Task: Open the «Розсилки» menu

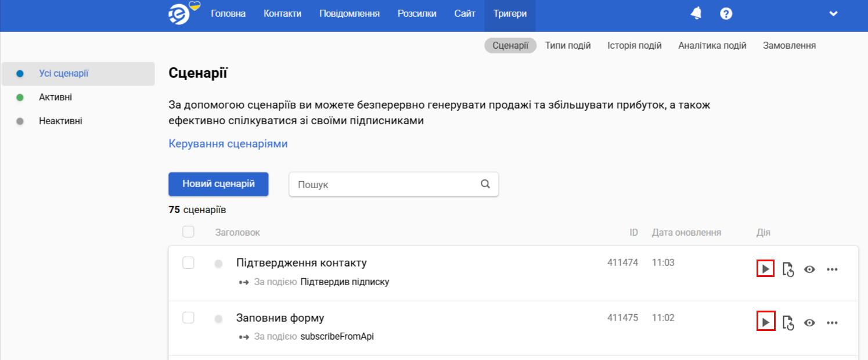Action: click(x=417, y=13)
